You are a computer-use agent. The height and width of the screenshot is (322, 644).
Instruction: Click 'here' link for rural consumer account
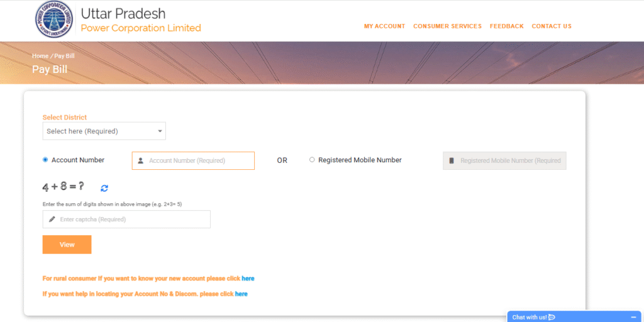coord(248,278)
